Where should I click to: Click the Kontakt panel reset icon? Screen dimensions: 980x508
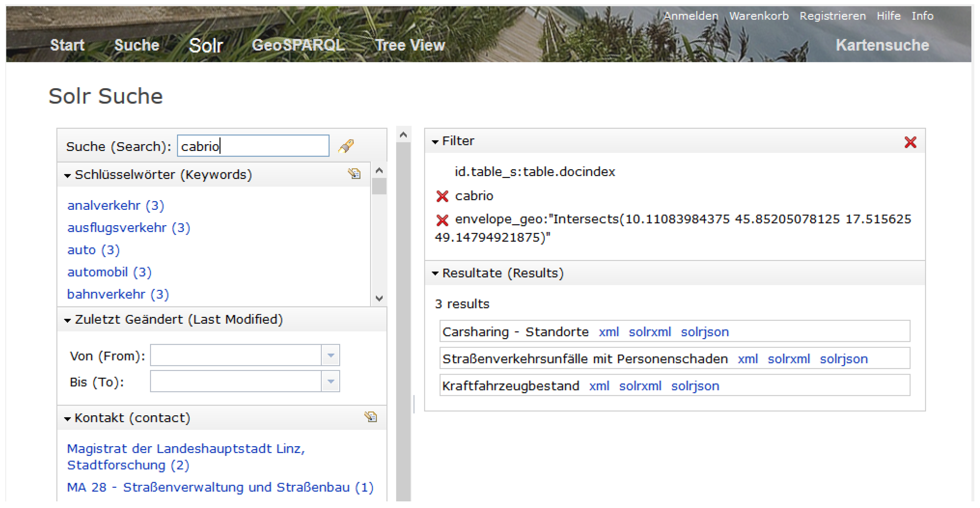371,417
